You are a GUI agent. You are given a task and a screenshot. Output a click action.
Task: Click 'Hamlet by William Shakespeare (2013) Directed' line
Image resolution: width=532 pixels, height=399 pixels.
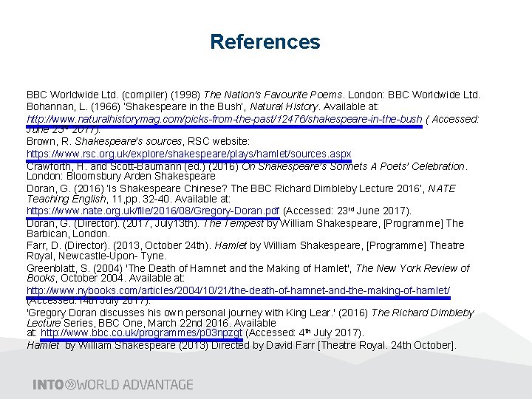tap(242, 345)
